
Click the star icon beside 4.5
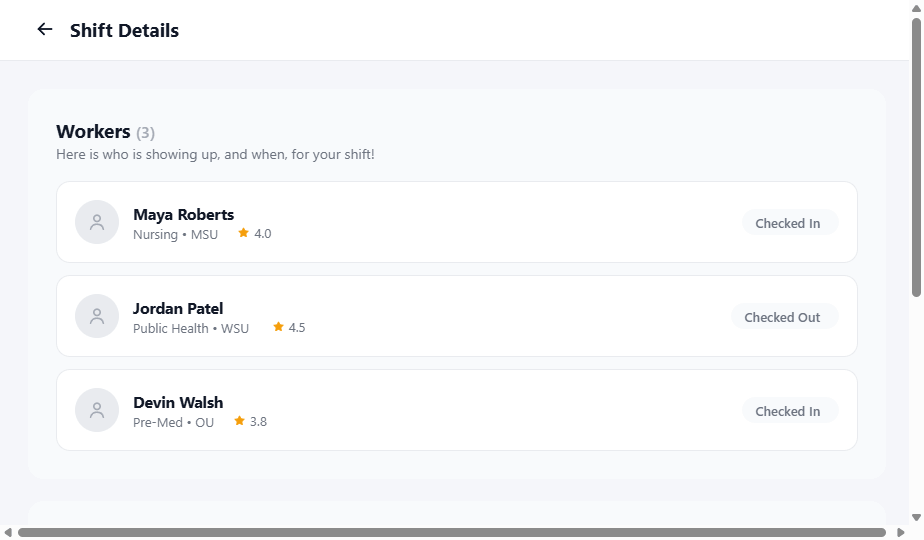tap(278, 327)
